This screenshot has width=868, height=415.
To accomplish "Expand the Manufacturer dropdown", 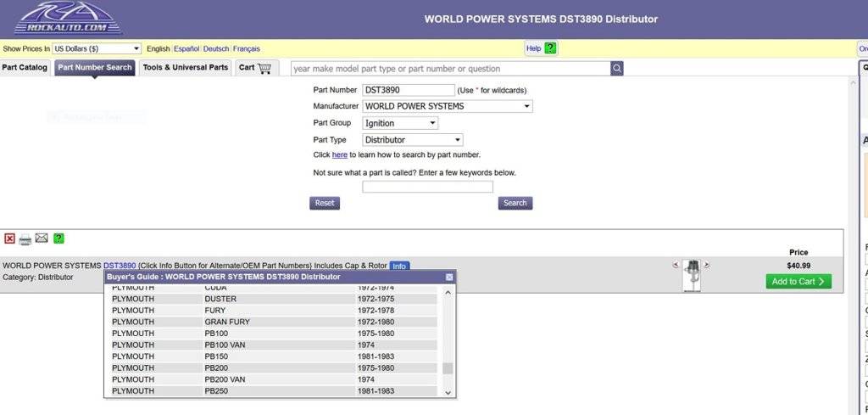I will (x=448, y=106).
